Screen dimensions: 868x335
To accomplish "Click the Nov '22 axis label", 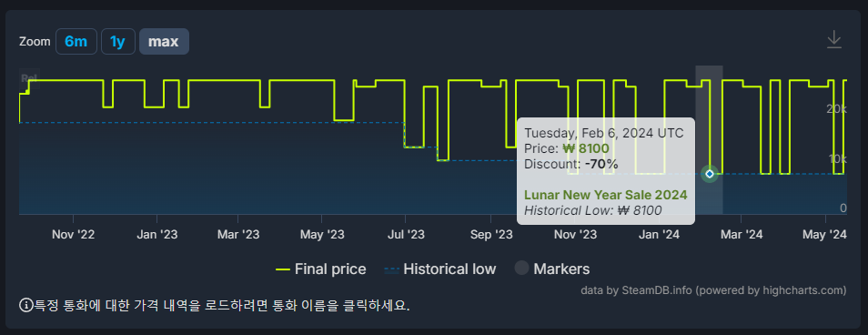I will click(x=73, y=235).
